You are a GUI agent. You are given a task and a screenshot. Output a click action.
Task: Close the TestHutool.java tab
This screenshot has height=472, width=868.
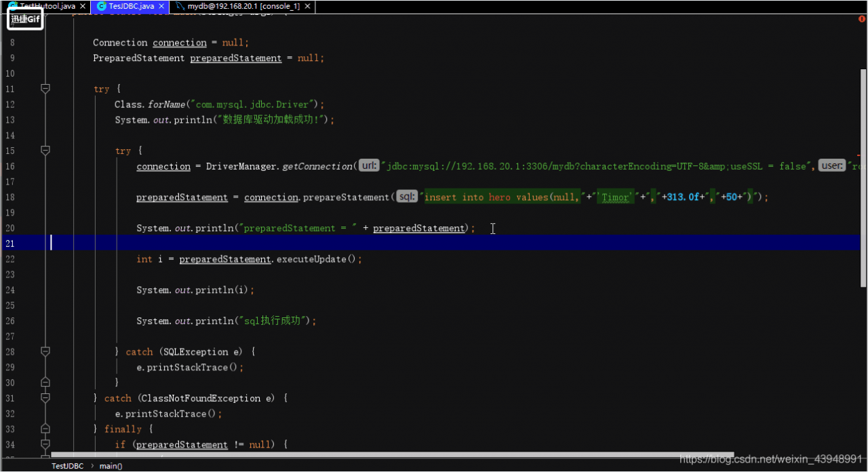pyautogui.click(x=82, y=6)
